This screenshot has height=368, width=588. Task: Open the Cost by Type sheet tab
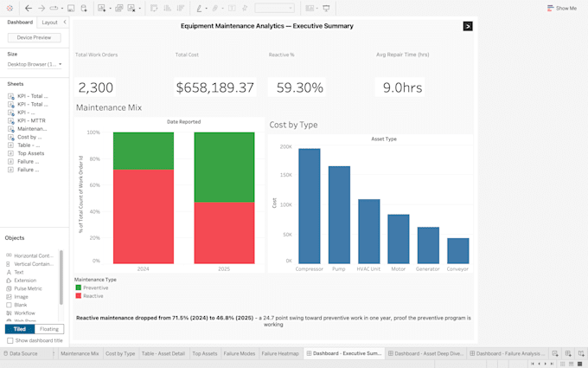click(x=120, y=353)
